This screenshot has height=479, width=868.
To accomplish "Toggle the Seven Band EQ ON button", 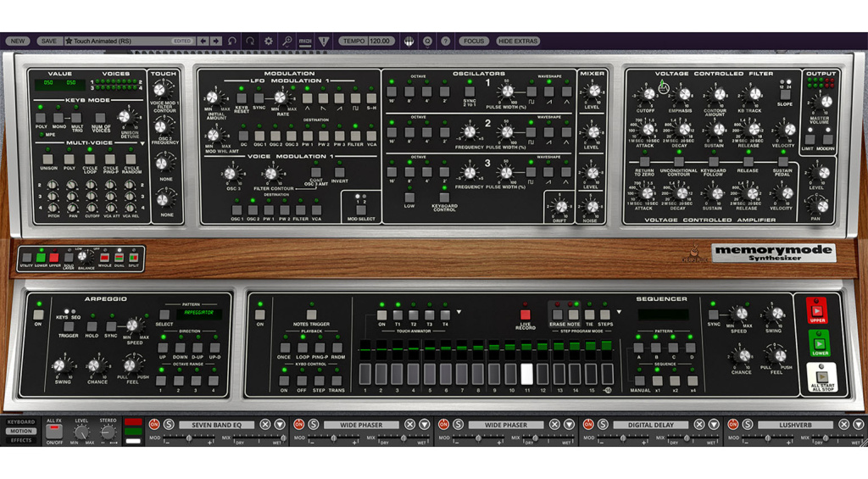I will pos(154,425).
